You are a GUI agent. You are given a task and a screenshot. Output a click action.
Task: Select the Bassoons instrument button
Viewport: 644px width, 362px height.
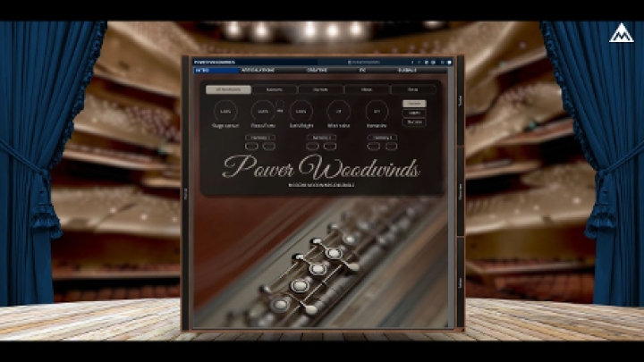point(275,89)
